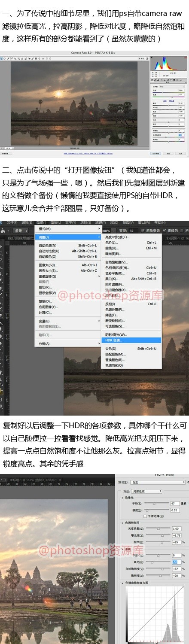This screenshot has width=189, height=644.
Task: Collapse the 边缘光 section triangle
Action: point(122,498)
